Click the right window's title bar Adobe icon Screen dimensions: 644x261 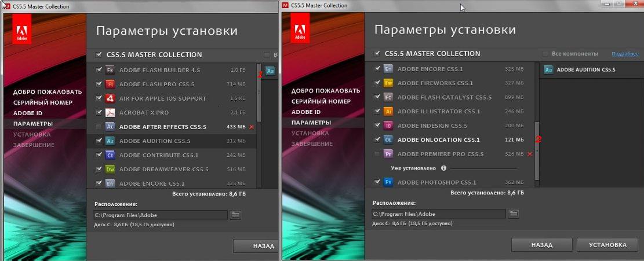tap(285, 5)
